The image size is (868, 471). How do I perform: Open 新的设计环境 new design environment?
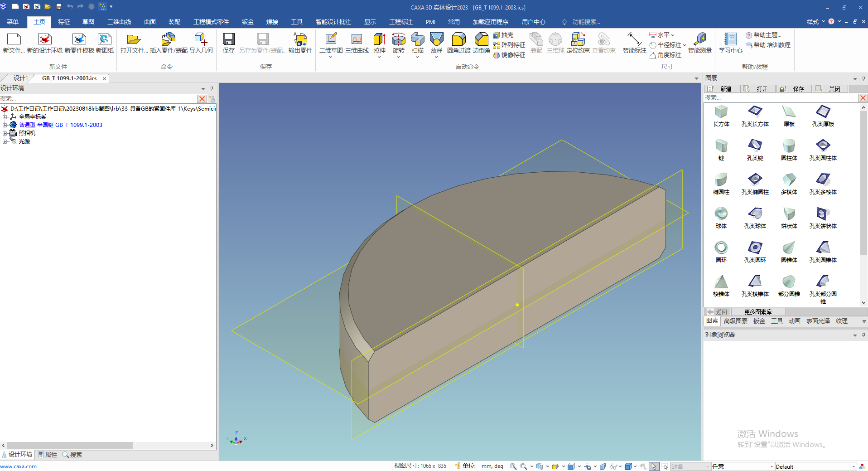45,43
